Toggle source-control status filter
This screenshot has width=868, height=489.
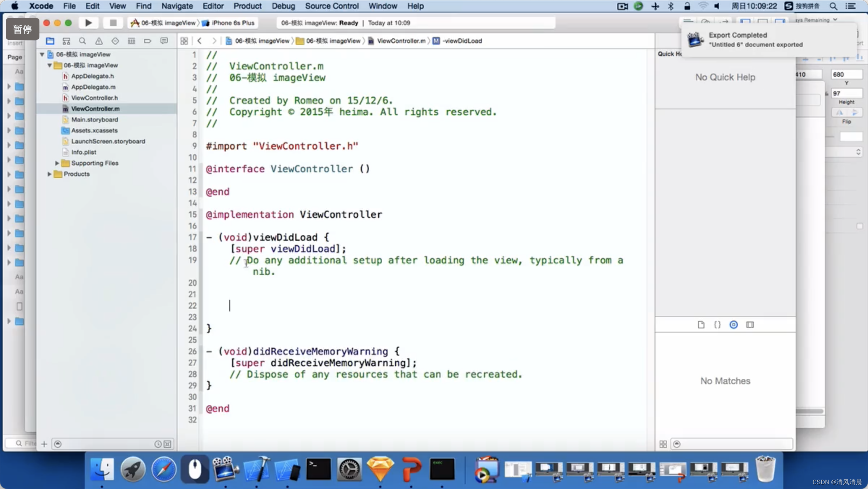[167, 444]
